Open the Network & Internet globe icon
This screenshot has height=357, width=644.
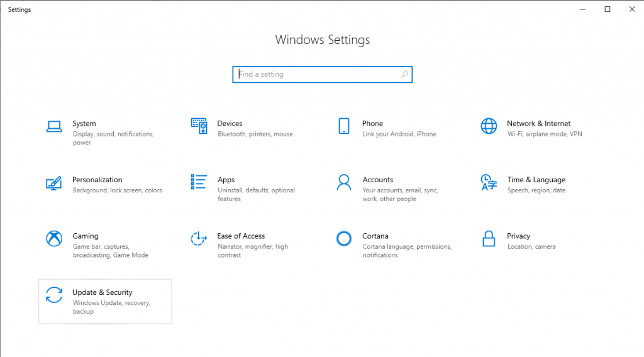click(x=489, y=126)
